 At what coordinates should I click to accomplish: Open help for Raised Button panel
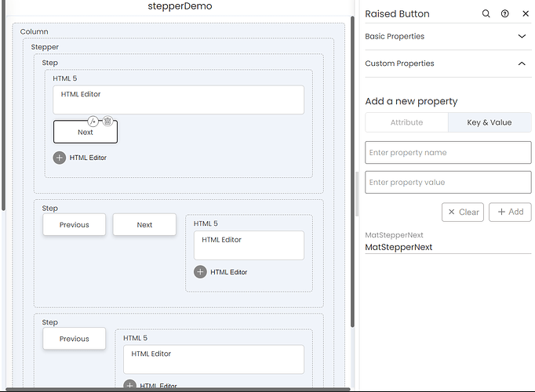pos(505,13)
